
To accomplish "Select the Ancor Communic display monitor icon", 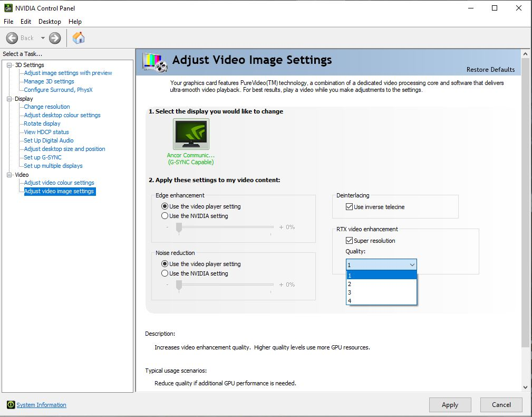I will (x=191, y=134).
